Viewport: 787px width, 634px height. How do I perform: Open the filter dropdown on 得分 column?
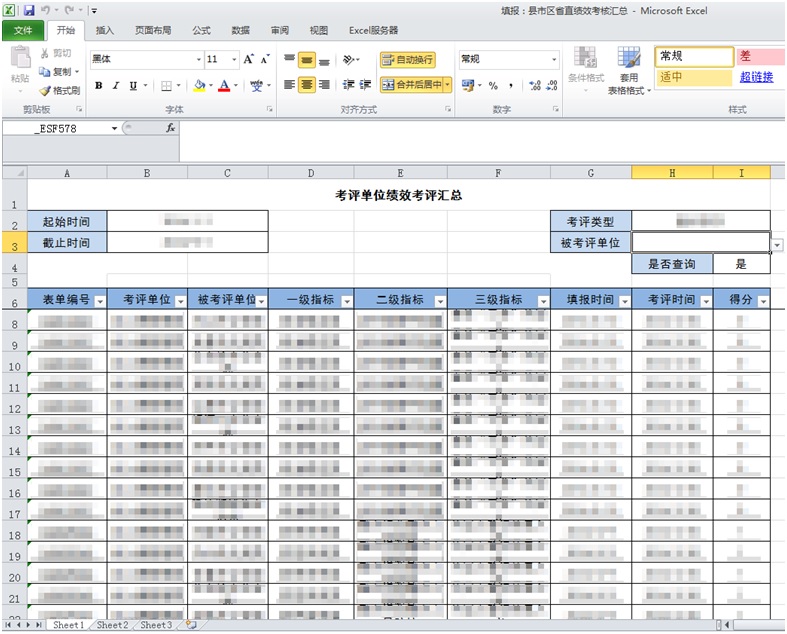(762, 300)
